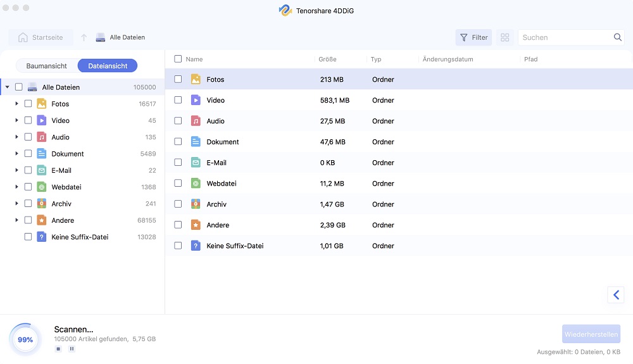Click the Tenorshare 4DDiG logo icon
This screenshot has width=633, height=364.
pyautogui.click(x=285, y=11)
